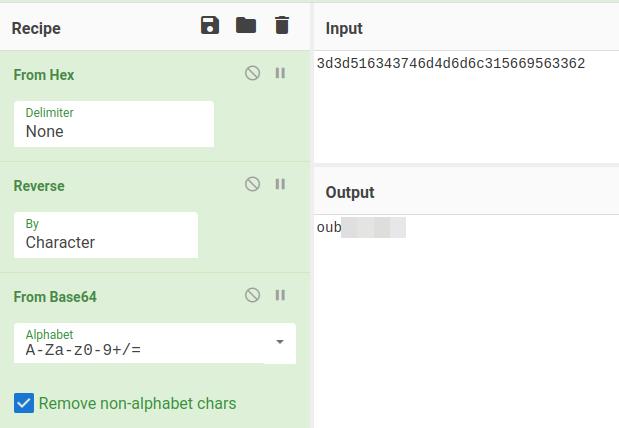Image resolution: width=619 pixels, height=428 pixels.
Task: Disable the From Hex operation
Action: coord(253,73)
